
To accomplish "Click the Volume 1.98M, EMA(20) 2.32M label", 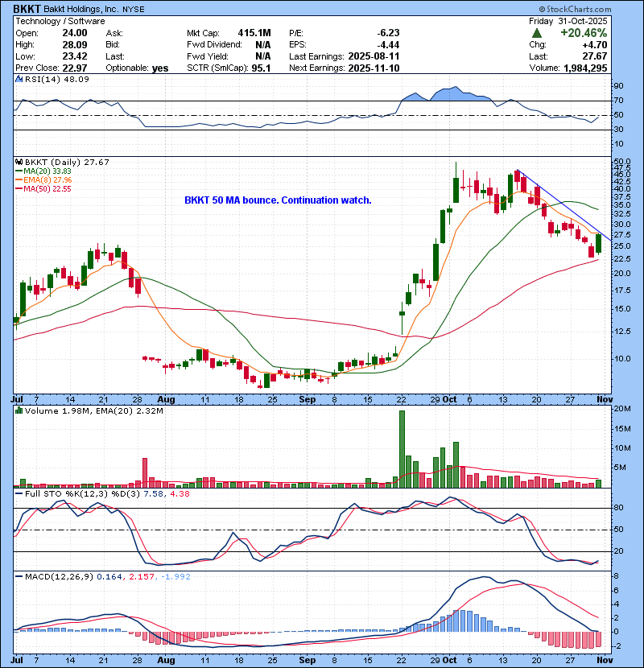I will 93,411.
